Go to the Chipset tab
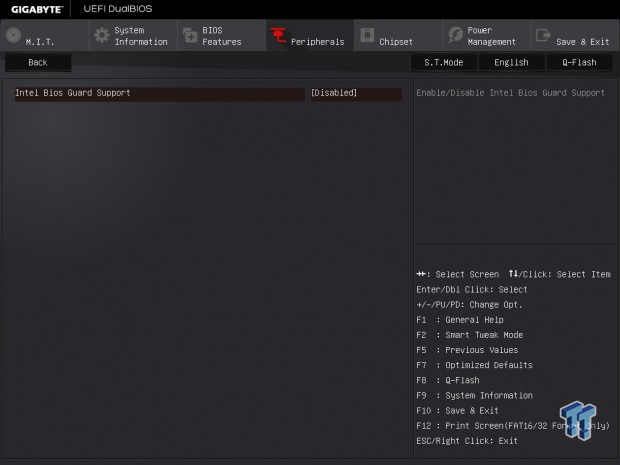The width and height of the screenshot is (620, 465). 398,35
